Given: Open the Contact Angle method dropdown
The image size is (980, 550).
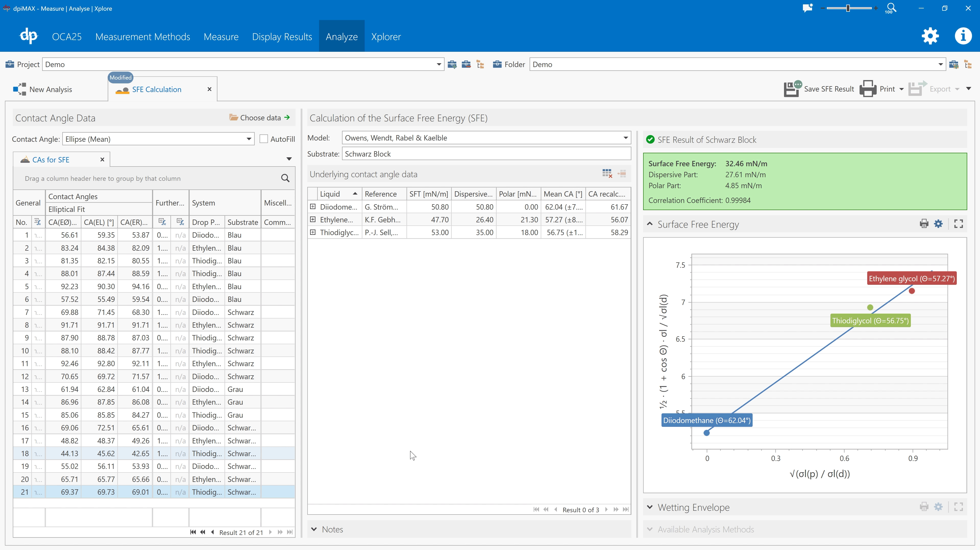Looking at the screenshot, I should 249,139.
